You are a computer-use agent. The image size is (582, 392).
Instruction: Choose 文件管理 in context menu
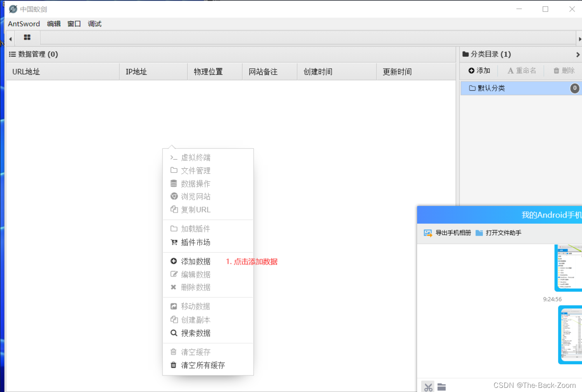point(208,171)
